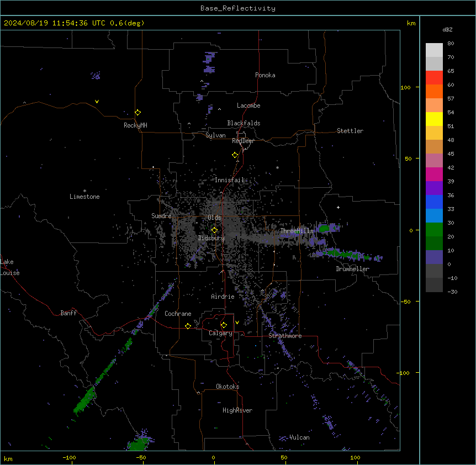Click the Strathmore town label
Viewport: 476px width, 465px height.
[x=285, y=336]
